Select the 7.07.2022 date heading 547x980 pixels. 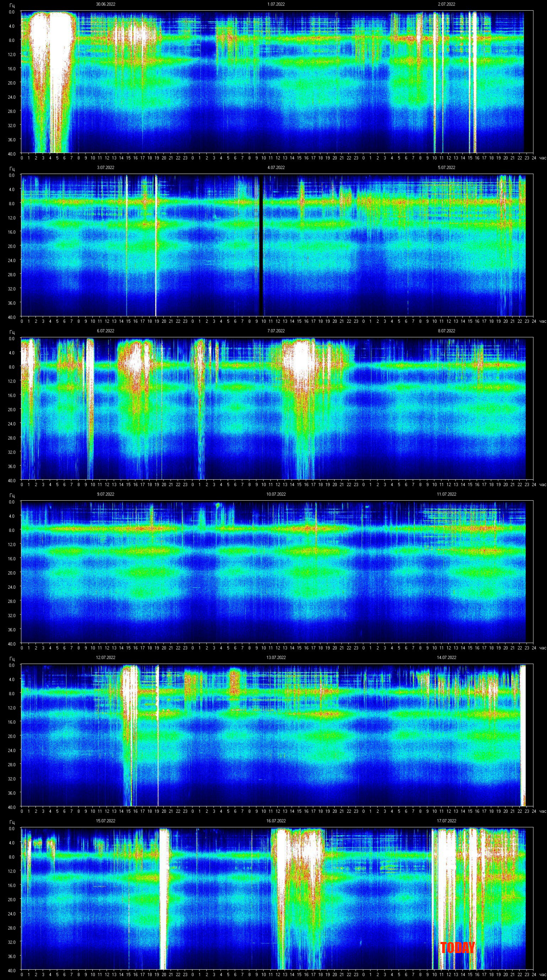click(x=276, y=331)
